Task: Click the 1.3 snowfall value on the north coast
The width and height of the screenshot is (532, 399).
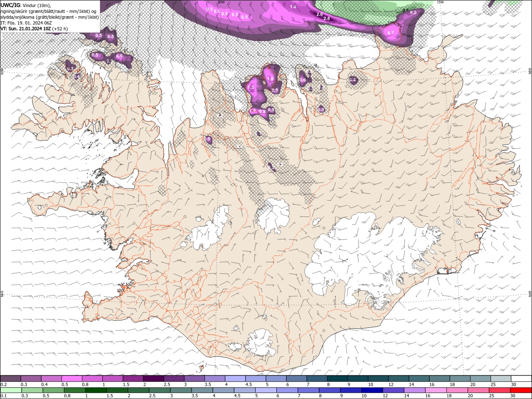Action: 251,88
